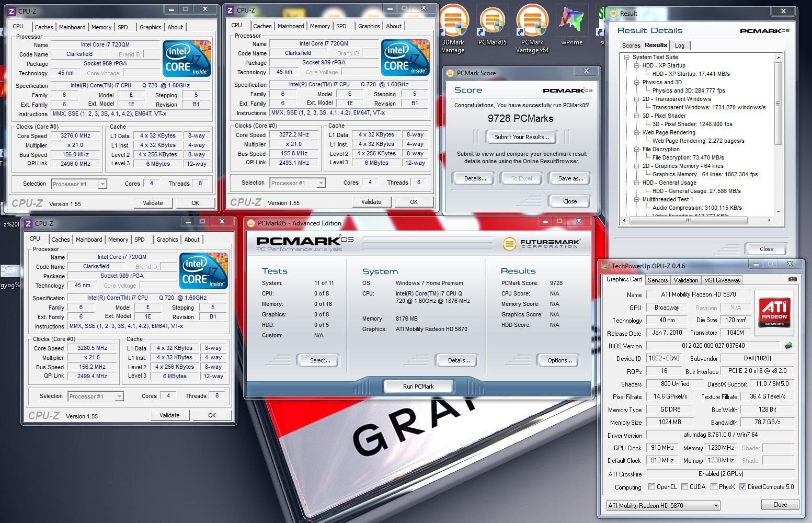Collapse the System Test Suite tree node
This screenshot has width=812, height=523.
(x=626, y=57)
